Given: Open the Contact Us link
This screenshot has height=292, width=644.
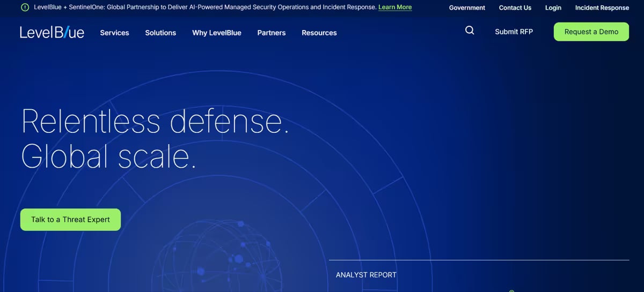Looking at the screenshot, I should click(x=515, y=8).
